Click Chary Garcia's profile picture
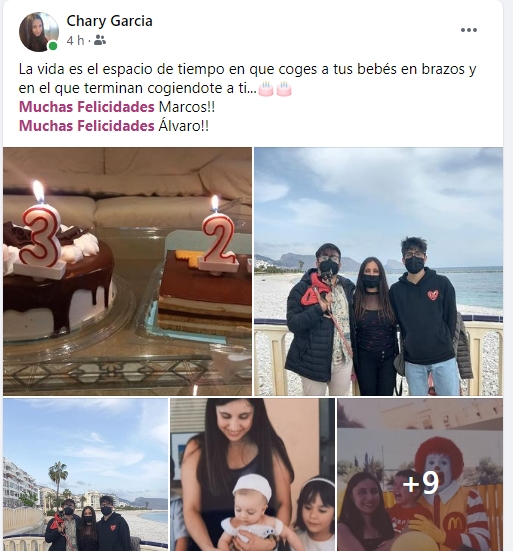 [x=39, y=32]
